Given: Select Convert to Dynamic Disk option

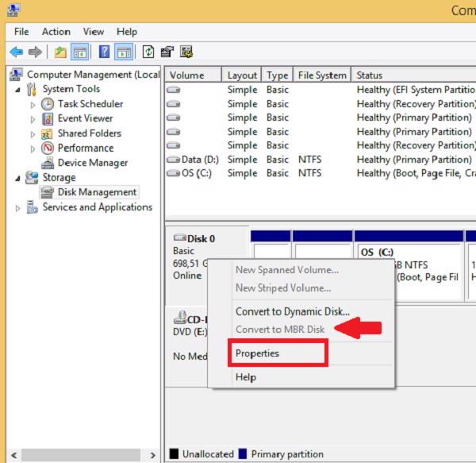Looking at the screenshot, I should pos(292,312).
